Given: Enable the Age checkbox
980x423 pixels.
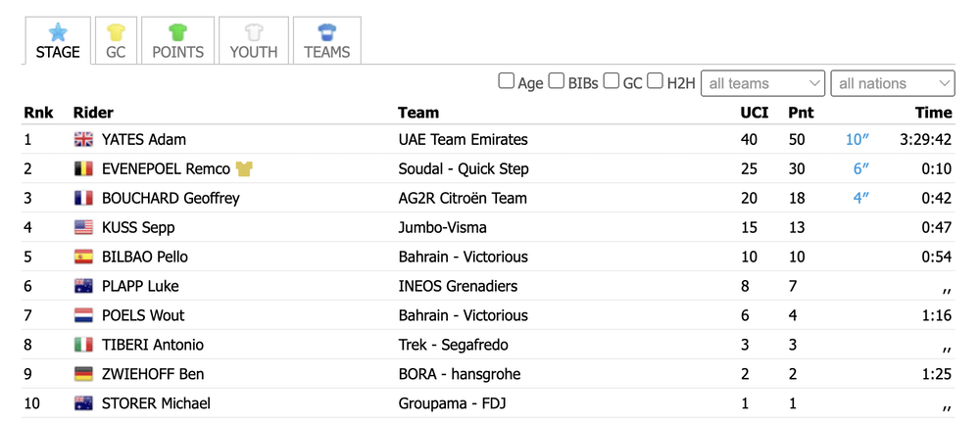Looking at the screenshot, I should pyautogui.click(x=507, y=81).
